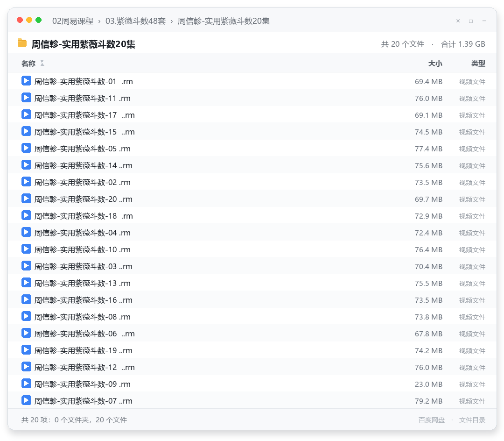Image resolution: width=504 pixels, height=441 pixels.
Task: Click the video icon for 周信畛-实用紫薇斗数-18
Action: [x=26, y=215]
